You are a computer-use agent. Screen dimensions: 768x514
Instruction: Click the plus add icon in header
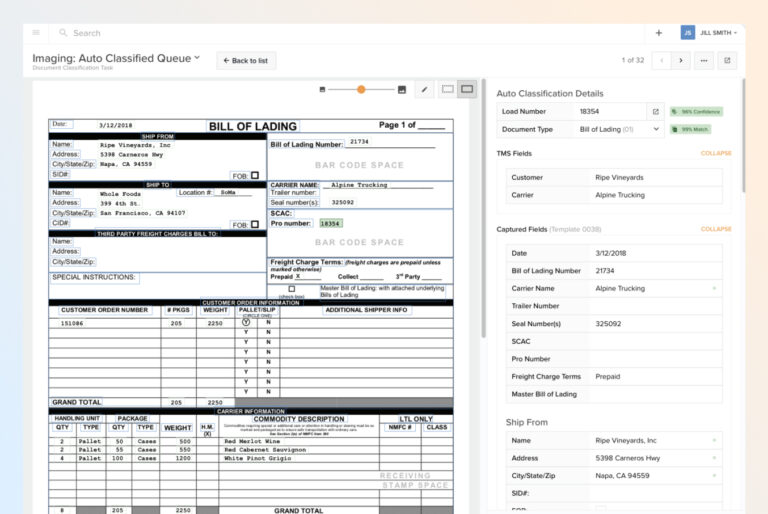click(x=658, y=33)
